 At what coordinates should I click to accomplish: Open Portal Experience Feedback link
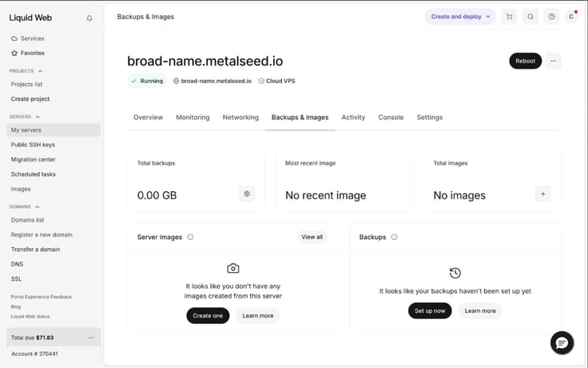[42, 297]
